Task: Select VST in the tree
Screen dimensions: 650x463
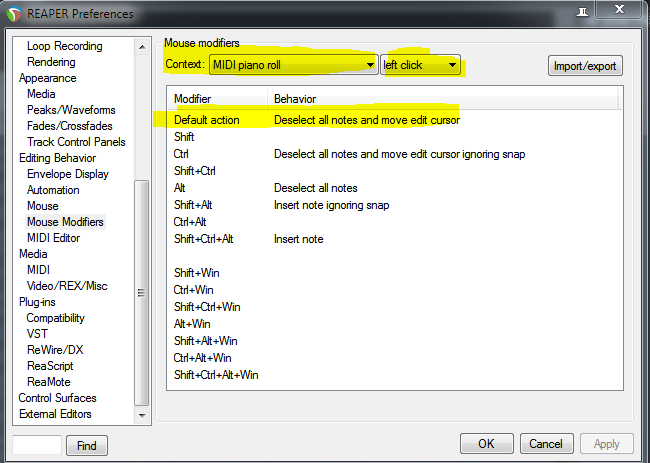Action: click(x=37, y=334)
